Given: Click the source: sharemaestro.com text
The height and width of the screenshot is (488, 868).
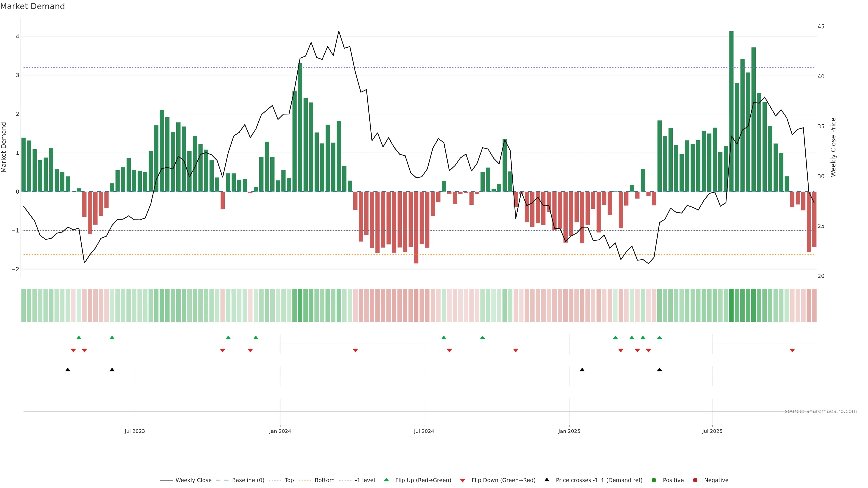Looking at the screenshot, I should point(821,411).
